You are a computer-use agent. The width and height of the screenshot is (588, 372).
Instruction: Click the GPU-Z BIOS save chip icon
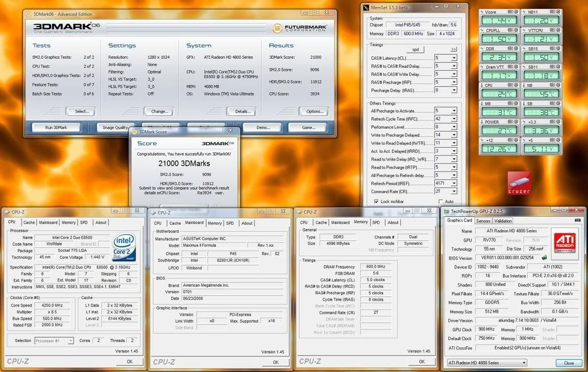(x=544, y=258)
